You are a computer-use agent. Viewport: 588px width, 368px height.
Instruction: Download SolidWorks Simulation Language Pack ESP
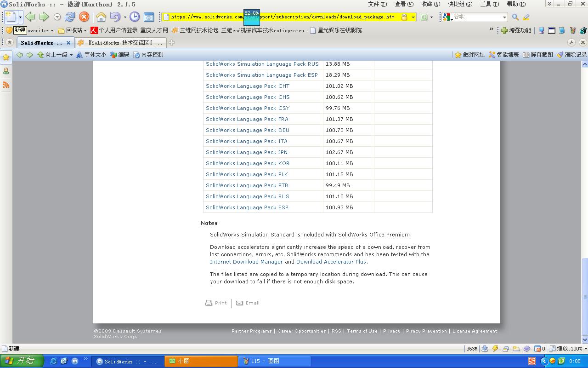[x=262, y=75]
